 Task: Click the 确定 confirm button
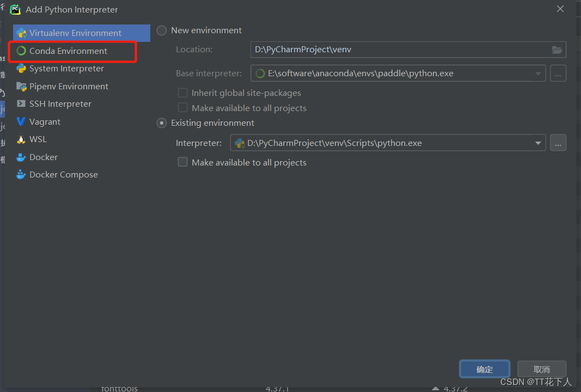(x=485, y=369)
